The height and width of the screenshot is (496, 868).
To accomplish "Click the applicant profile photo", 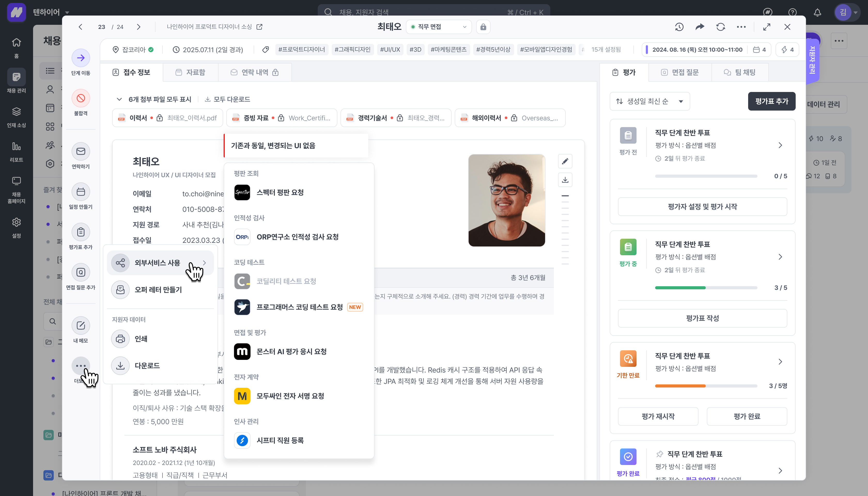I will (x=506, y=200).
